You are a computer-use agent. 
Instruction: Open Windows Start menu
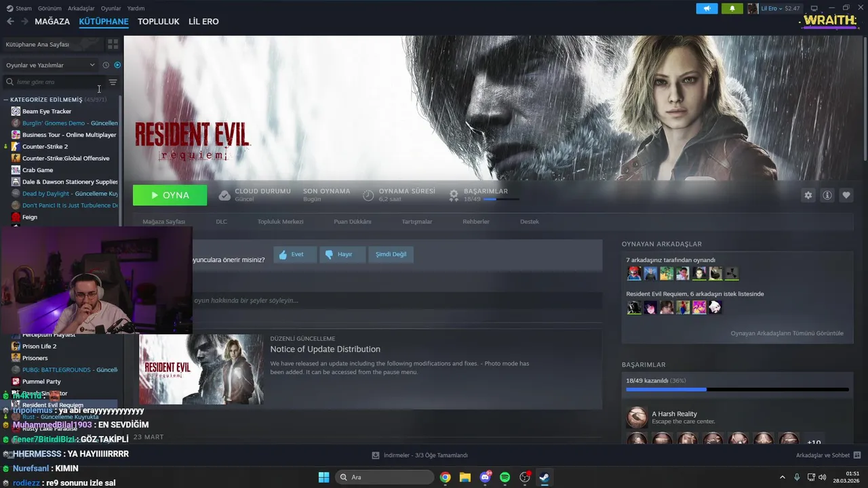tap(323, 477)
